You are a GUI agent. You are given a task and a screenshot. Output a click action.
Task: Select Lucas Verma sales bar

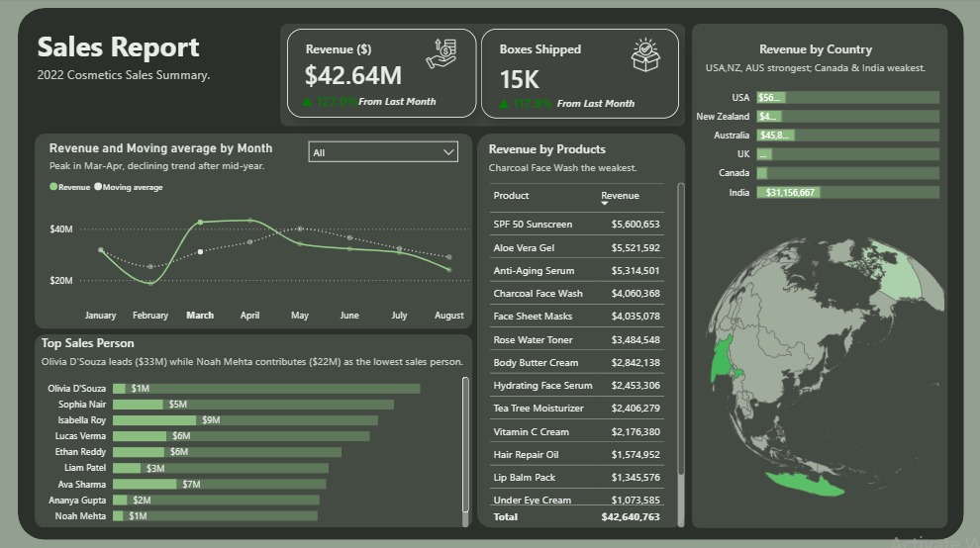(x=242, y=436)
